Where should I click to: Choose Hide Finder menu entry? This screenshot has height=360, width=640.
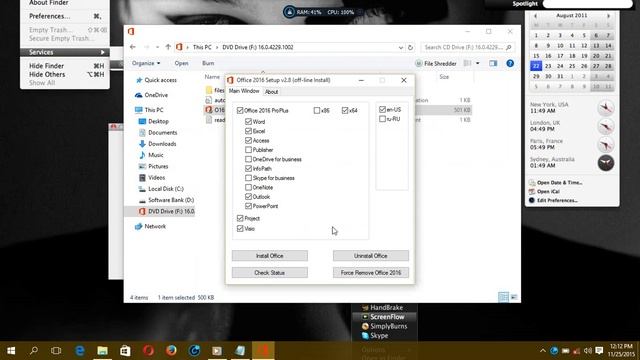[x=64, y=66]
